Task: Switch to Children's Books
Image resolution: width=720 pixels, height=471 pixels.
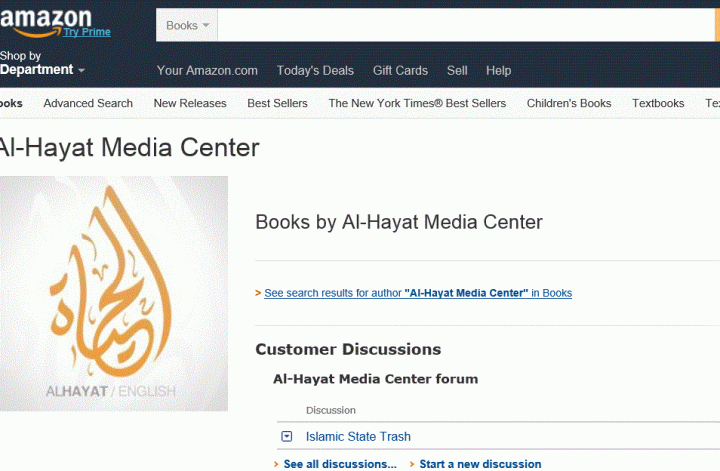Action: [x=569, y=103]
